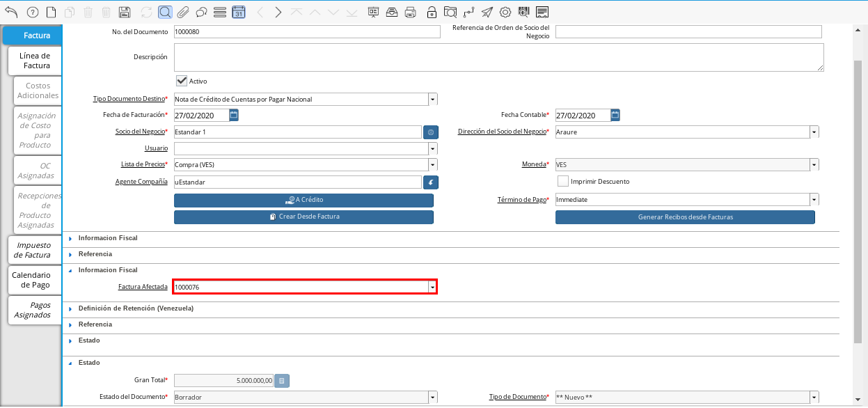Open the attachment paperclip icon

pyautogui.click(x=183, y=12)
